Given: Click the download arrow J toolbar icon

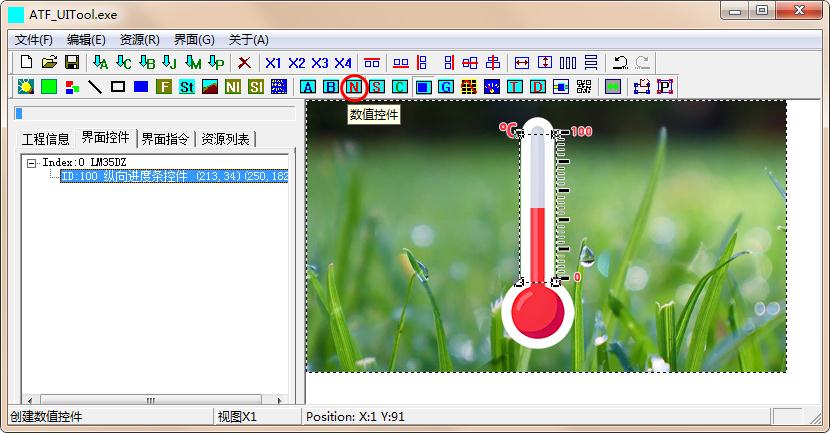Looking at the screenshot, I should (169, 62).
